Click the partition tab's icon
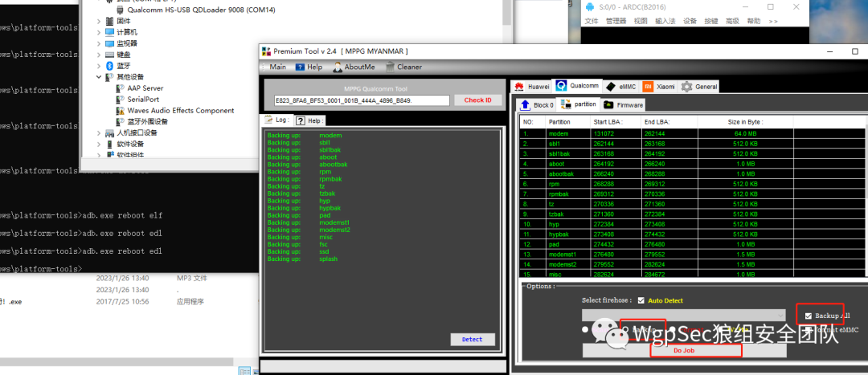The height and width of the screenshot is (375, 868). (x=566, y=104)
